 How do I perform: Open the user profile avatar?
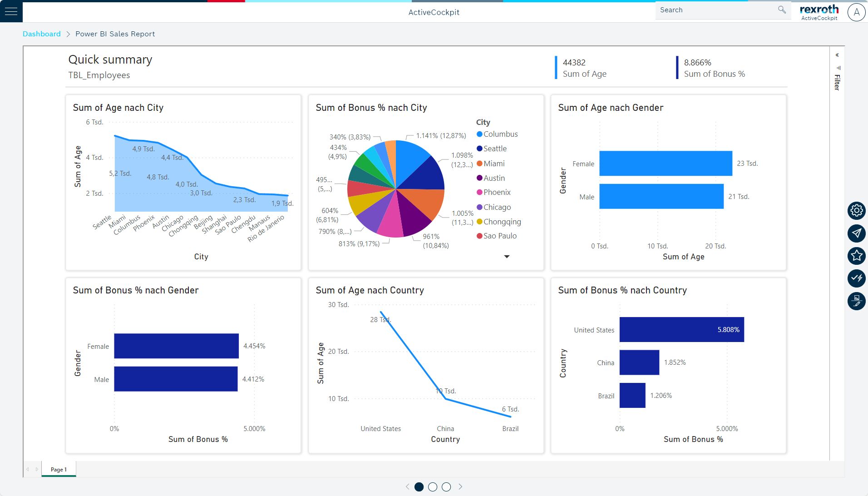pyautogui.click(x=857, y=12)
